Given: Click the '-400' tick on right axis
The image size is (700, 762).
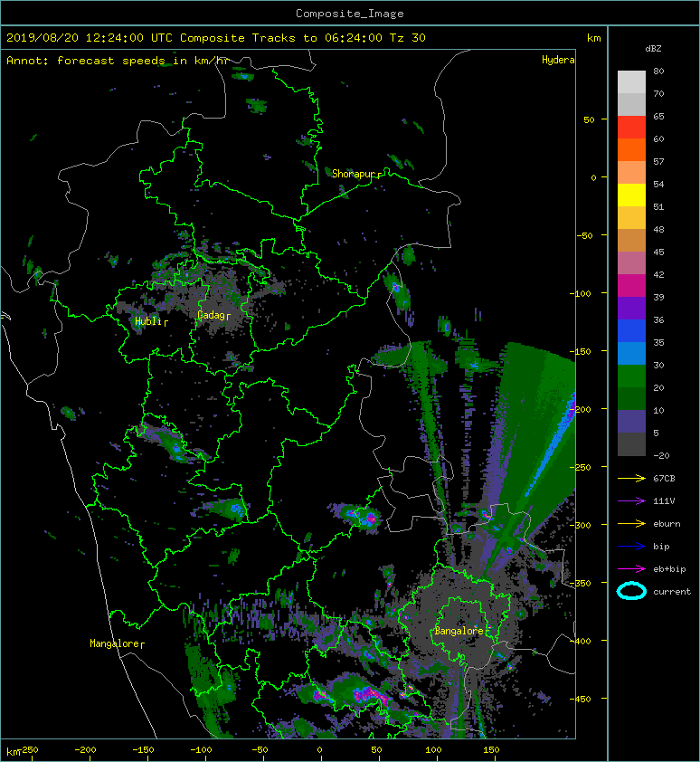Looking at the screenshot, I should point(580,641).
